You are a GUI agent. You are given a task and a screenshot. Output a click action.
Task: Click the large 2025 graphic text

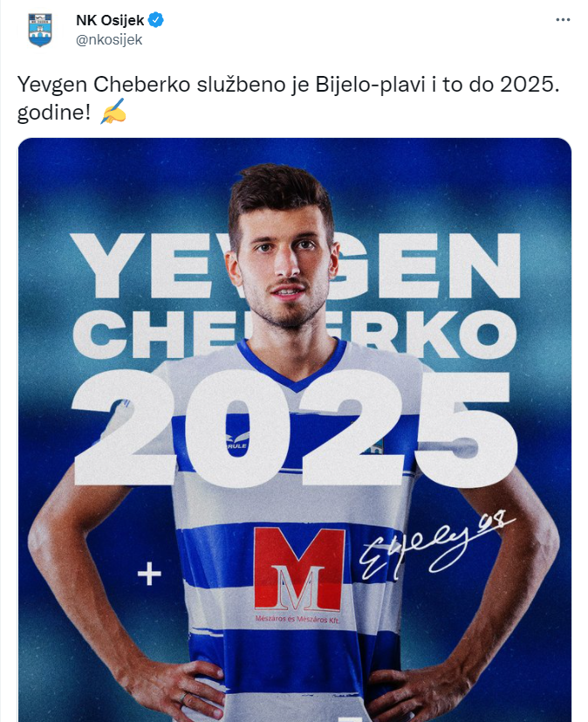point(295,429)
